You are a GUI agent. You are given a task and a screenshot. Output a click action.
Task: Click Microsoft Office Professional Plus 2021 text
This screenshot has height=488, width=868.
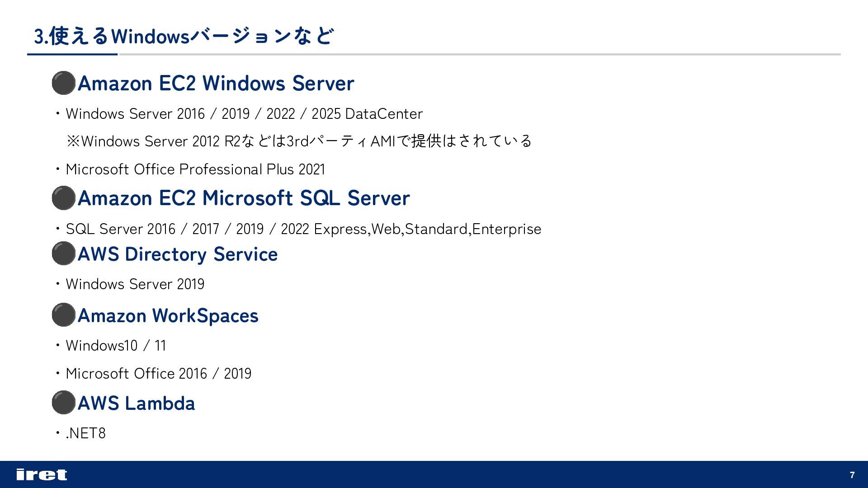(195, 169)
